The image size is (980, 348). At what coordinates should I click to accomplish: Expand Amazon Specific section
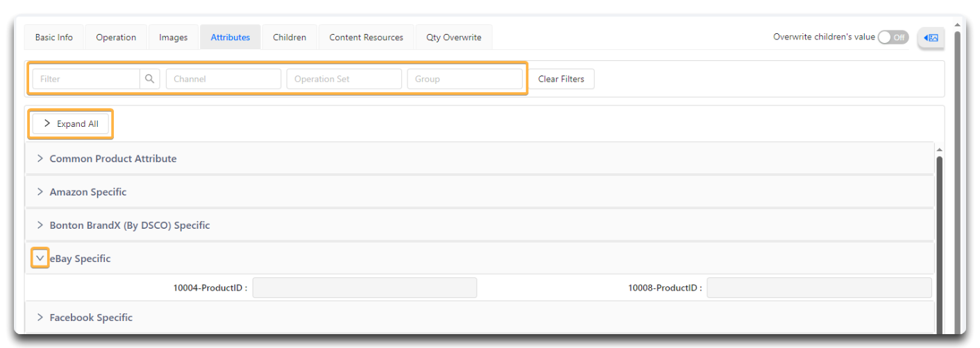480,192
